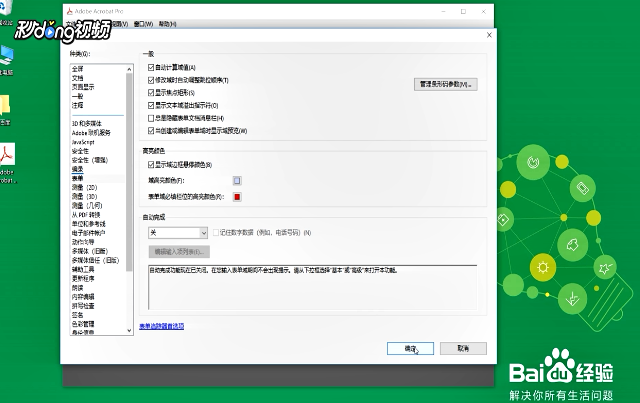
Task: Select 3D 和多媒体 category
Action: click(x=87, y=123)
